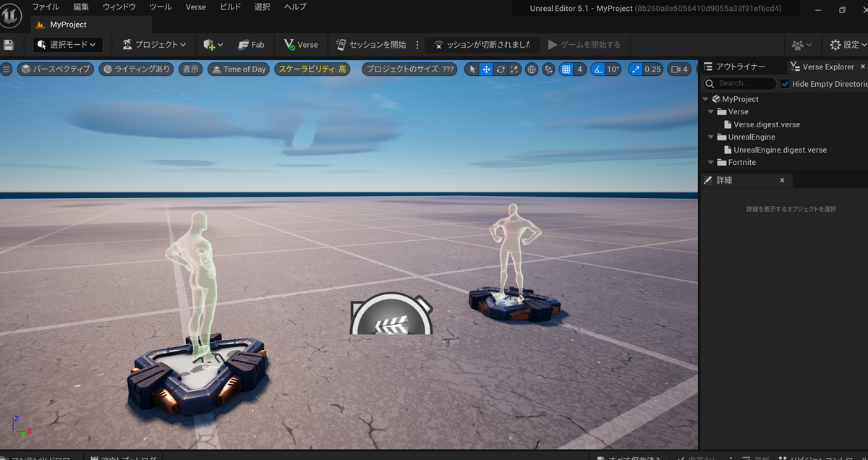Image resolution: width=868 pixels, height=460 pixels.
Task: Collapse the UnrealEngine folder node
Action: tap(711, 137)
